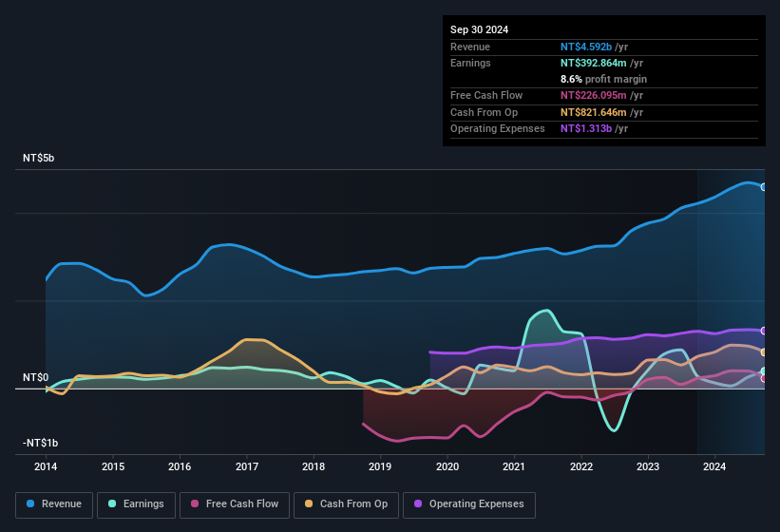Click the Free Cash Flow endpoint marker
Viewport: 780px width, 532px height.
coord(764,378)
